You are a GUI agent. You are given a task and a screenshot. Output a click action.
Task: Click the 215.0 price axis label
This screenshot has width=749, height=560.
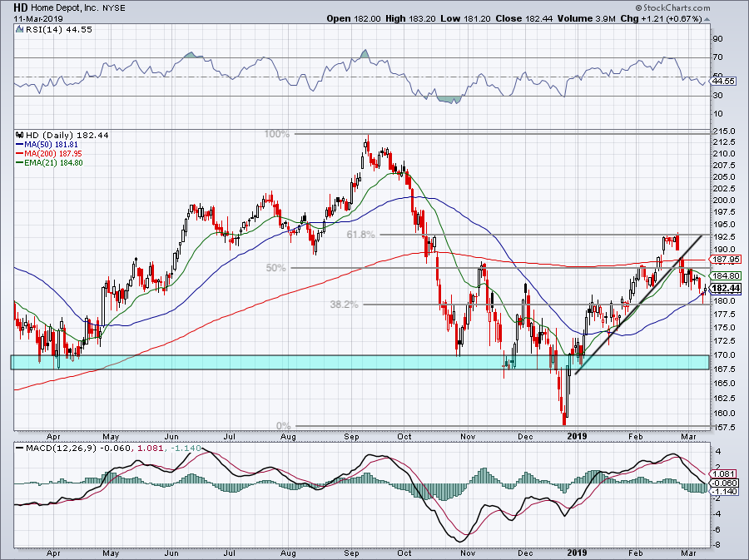tap(724, 131)
